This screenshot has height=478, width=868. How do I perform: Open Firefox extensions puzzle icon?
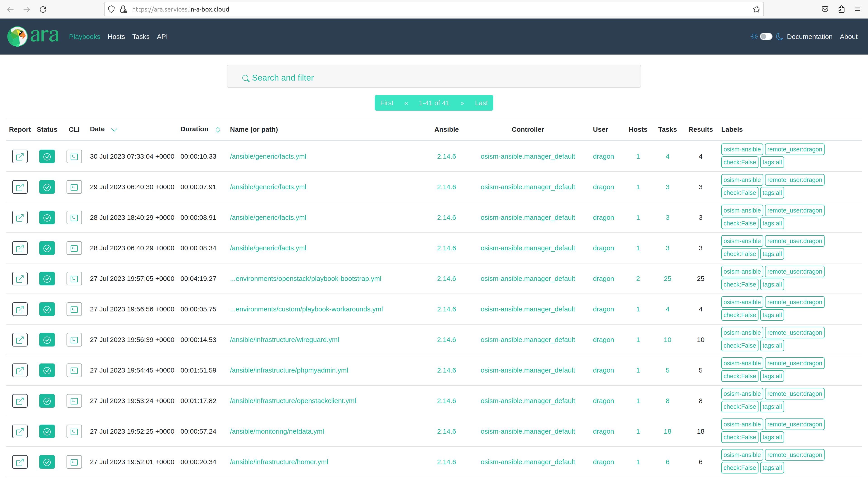click(841, 9)
